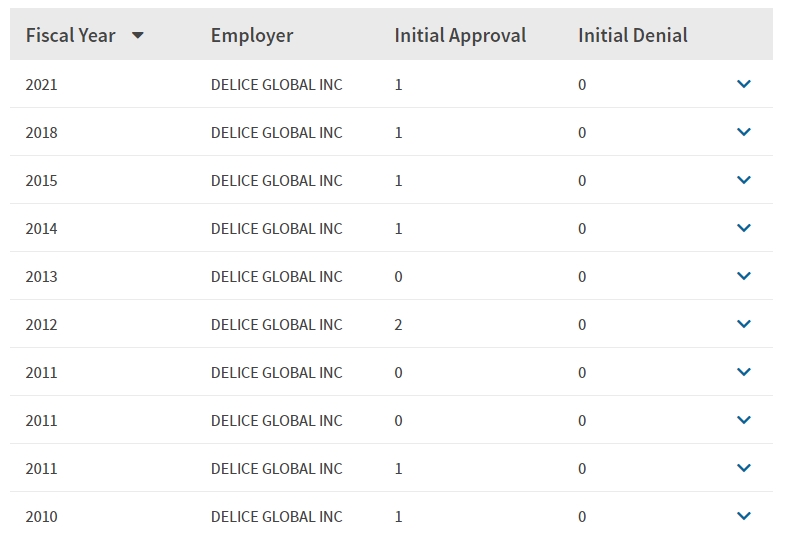The width and height of the screenshot is (785, 534).
Task: Expand the 2015 row details chevron
Action: click(x=744, y=180)
